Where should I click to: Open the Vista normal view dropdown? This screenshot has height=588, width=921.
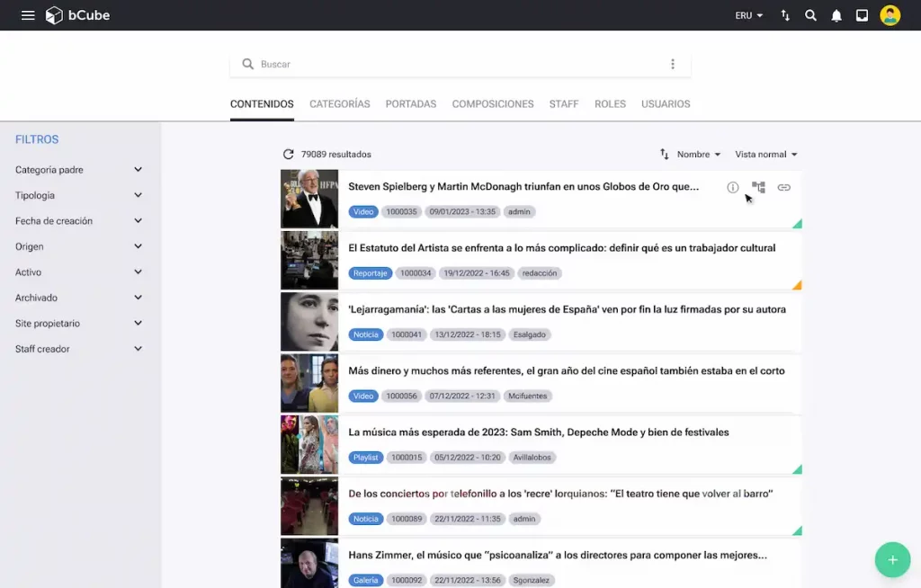(765, 155)
